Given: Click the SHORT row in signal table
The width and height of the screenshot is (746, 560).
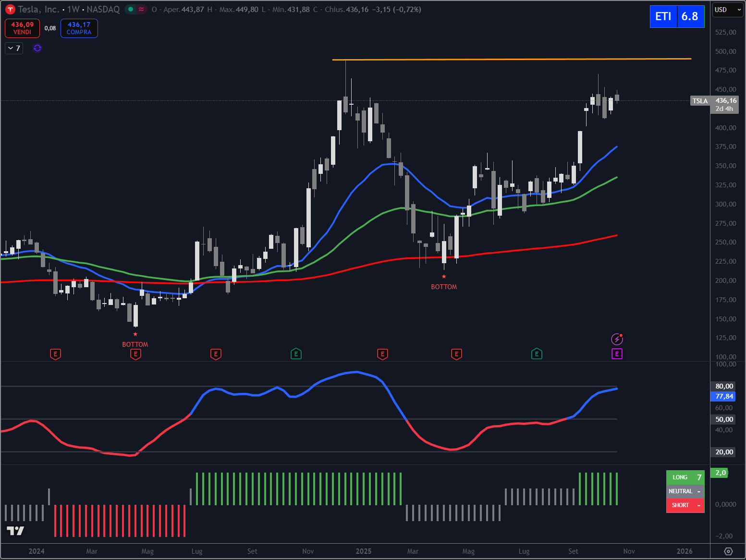Looking at the screenshot, I should 685,505.
